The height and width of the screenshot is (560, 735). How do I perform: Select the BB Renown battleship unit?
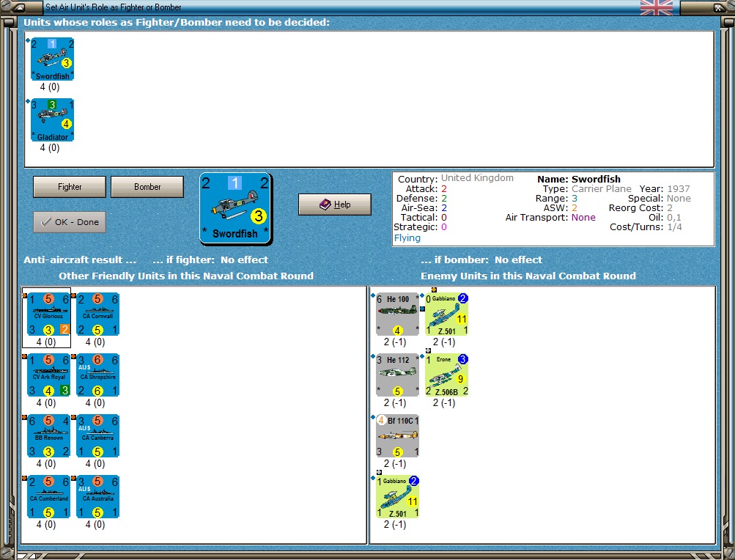point(48,436)
